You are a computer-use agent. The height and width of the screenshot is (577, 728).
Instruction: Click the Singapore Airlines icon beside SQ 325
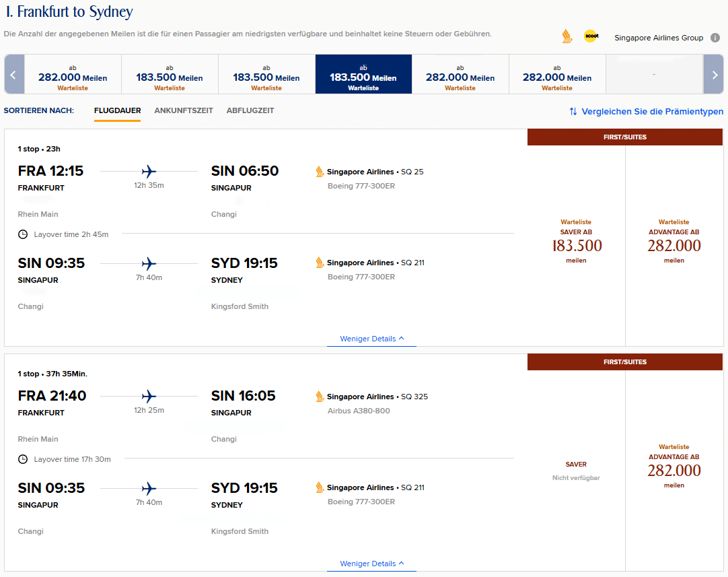coord(319,397)
